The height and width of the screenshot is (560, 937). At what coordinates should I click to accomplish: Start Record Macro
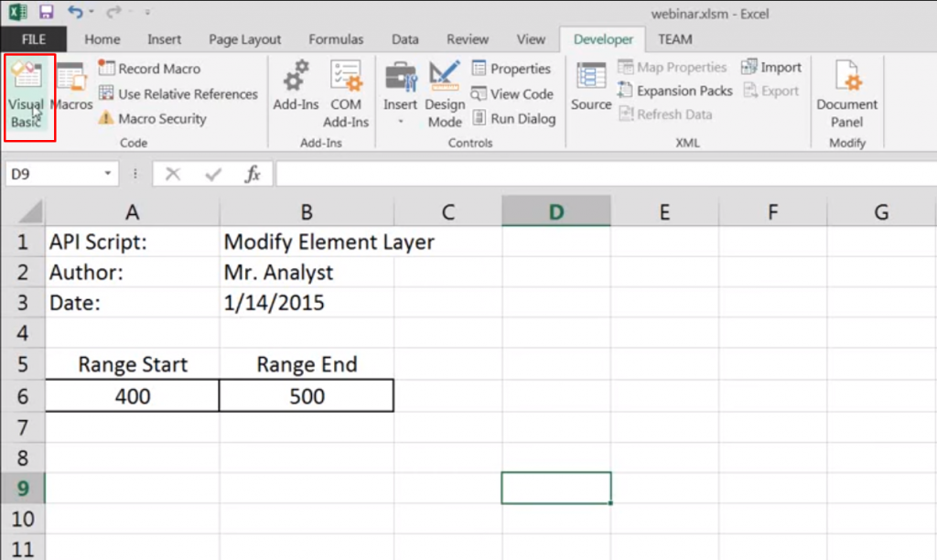(149, 69)
